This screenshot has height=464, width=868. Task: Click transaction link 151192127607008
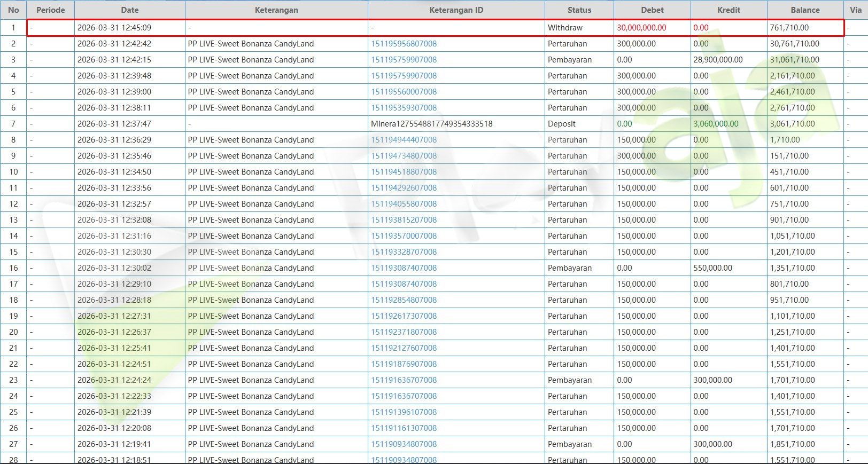404,348
